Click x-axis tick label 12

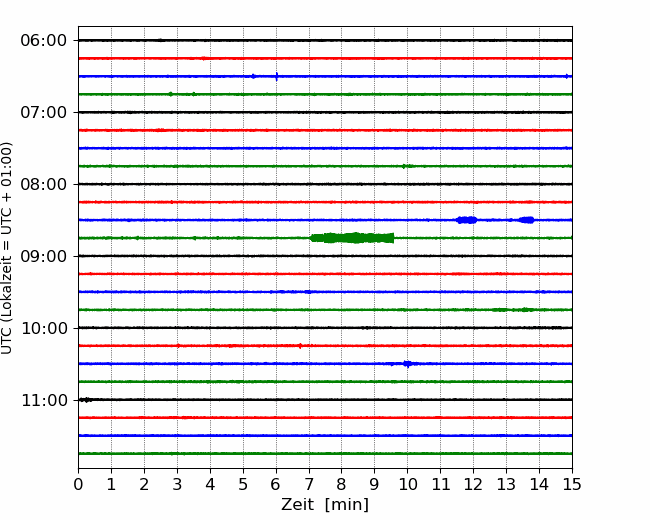point(473,484)
